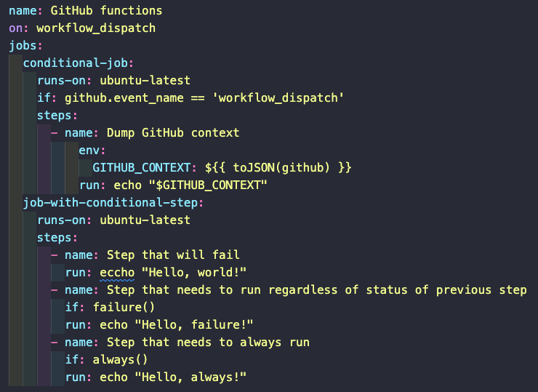Click the step name 'Dump GitHub context'
The height and width of the screenshot is (392, 538).
(173, 133)
